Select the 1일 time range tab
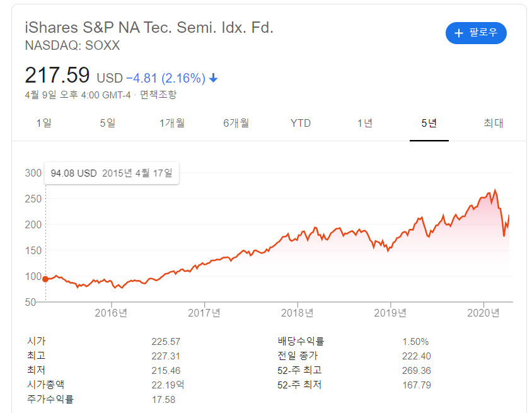The width and height of the screenshot is (532, 413). (x=44, y=123)
